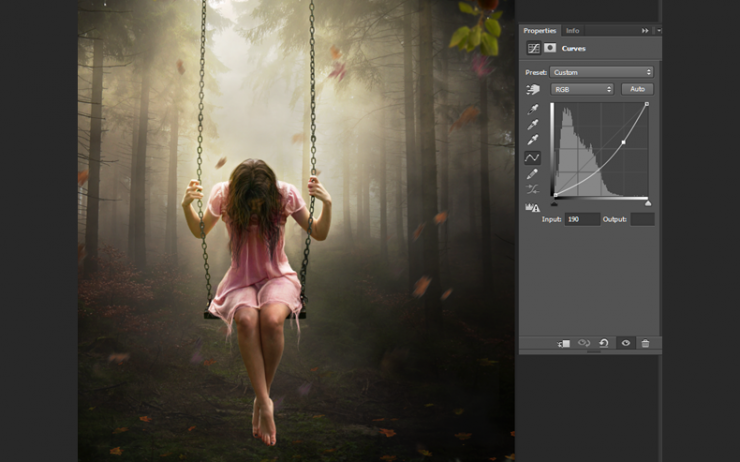The width and height of the screenshot is (740, 462).
Task: Toggle the adjustment layer visibility eye
Action: 626,343
